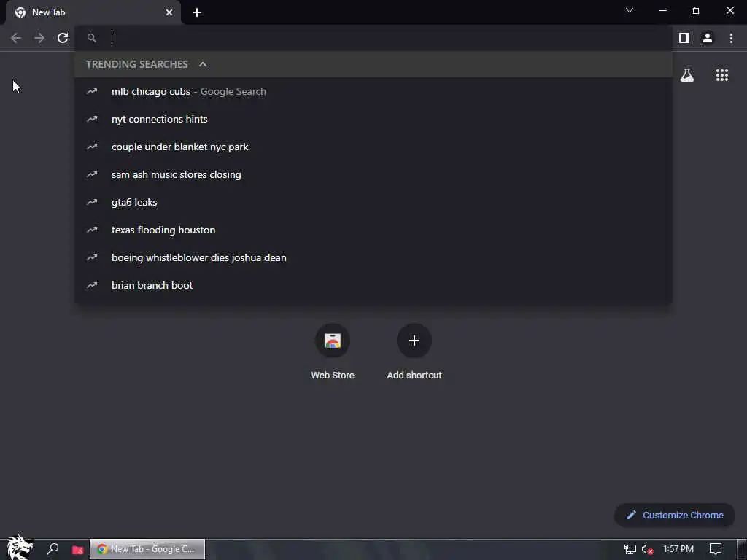Open the profile avatar icon
Viewport: 747px width, 560px height.
tap(708, 38)
